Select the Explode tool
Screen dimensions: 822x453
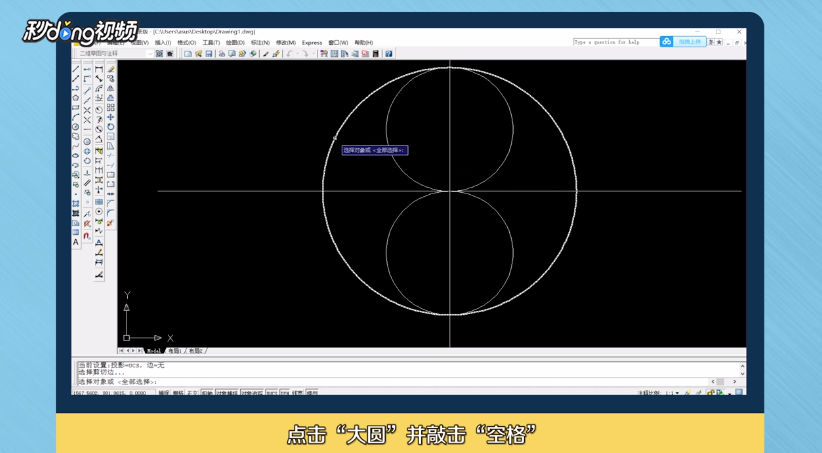pyautogui.click(x=110, y=223)
